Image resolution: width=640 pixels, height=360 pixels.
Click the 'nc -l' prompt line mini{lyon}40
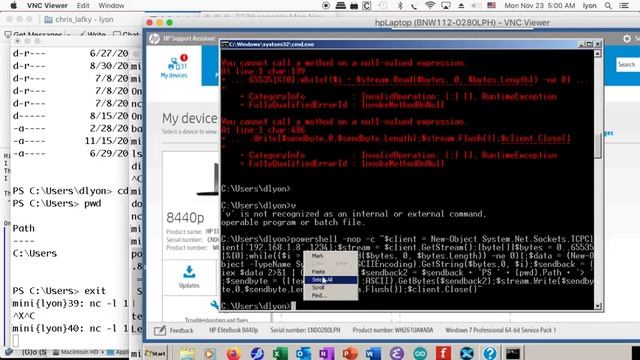click(70, 328)
